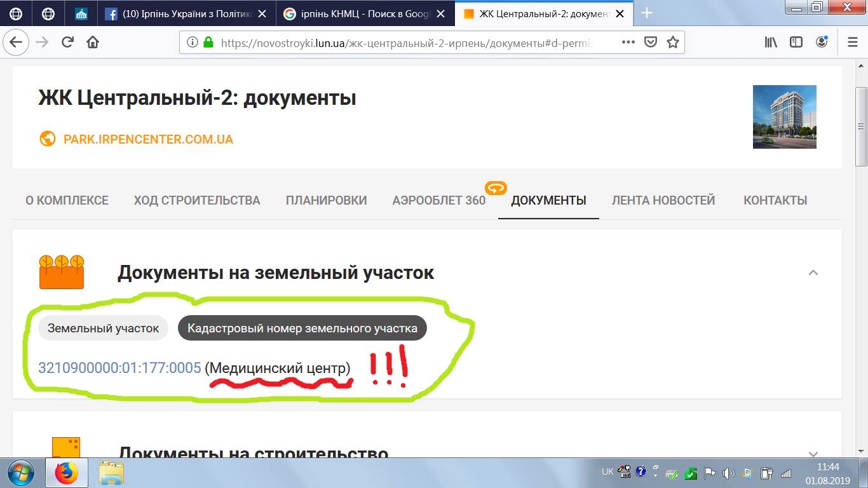This screenshot has height=488, width=868.
Task: Switch to the Google search ірпінь КНМЦ tab
Action: [366, 13]
